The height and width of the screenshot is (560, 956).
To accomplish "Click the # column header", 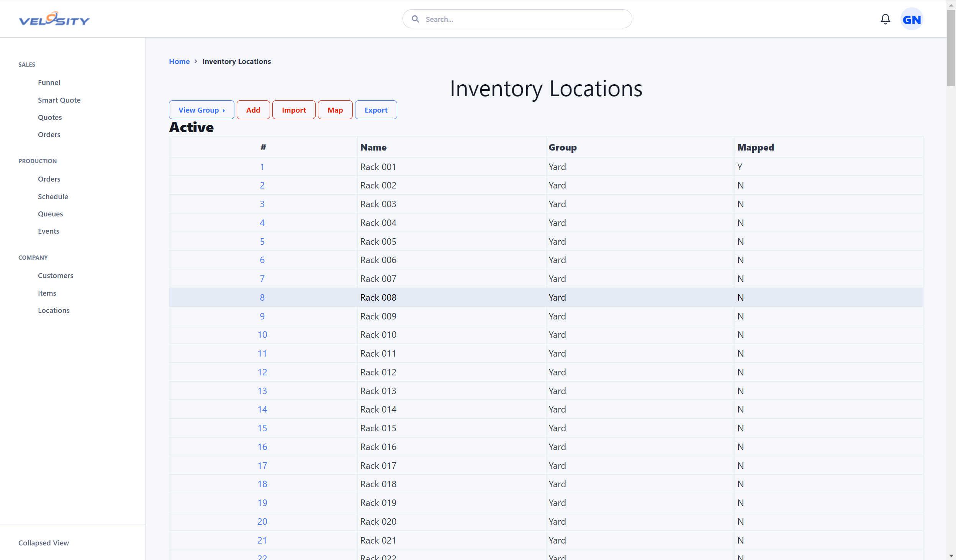I will click(263, 147).
